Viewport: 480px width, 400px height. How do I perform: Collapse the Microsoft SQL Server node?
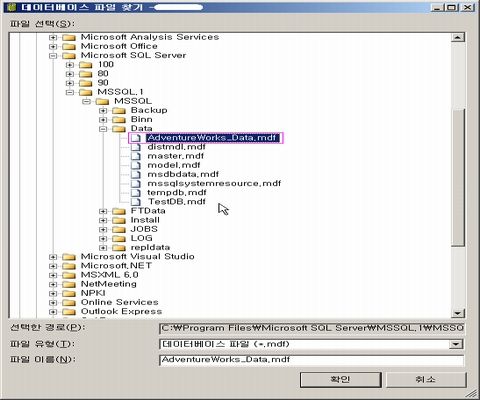click(x=53, y=56)
